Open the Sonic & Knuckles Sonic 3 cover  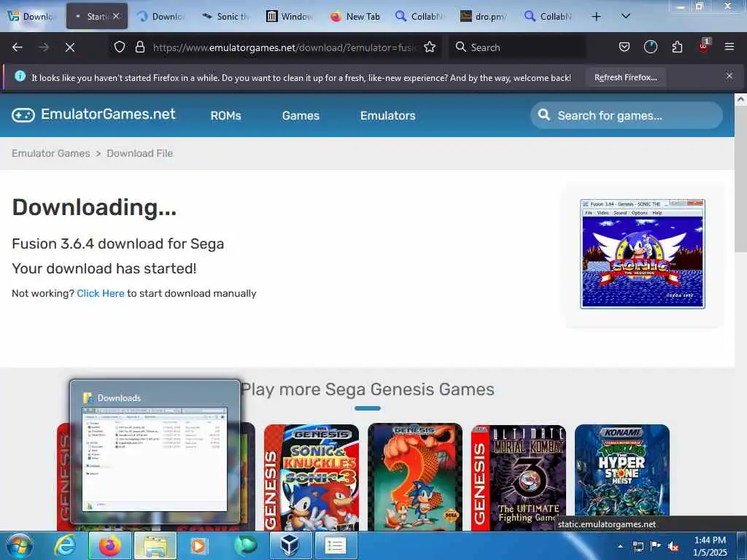coord(311,477)
